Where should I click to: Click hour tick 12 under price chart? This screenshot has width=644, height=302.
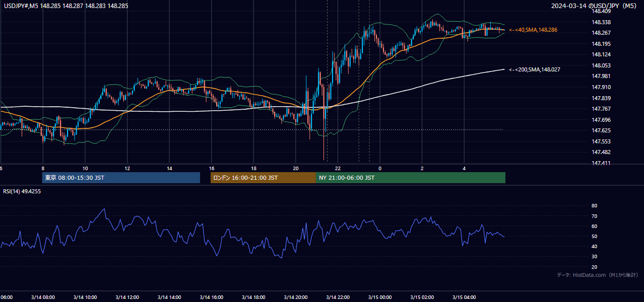tap(127, 168)
